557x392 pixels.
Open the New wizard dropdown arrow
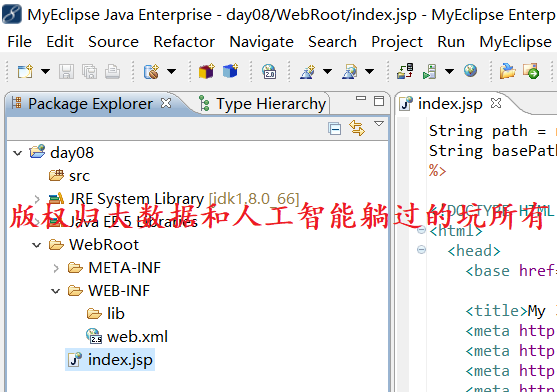coord(45,71)
